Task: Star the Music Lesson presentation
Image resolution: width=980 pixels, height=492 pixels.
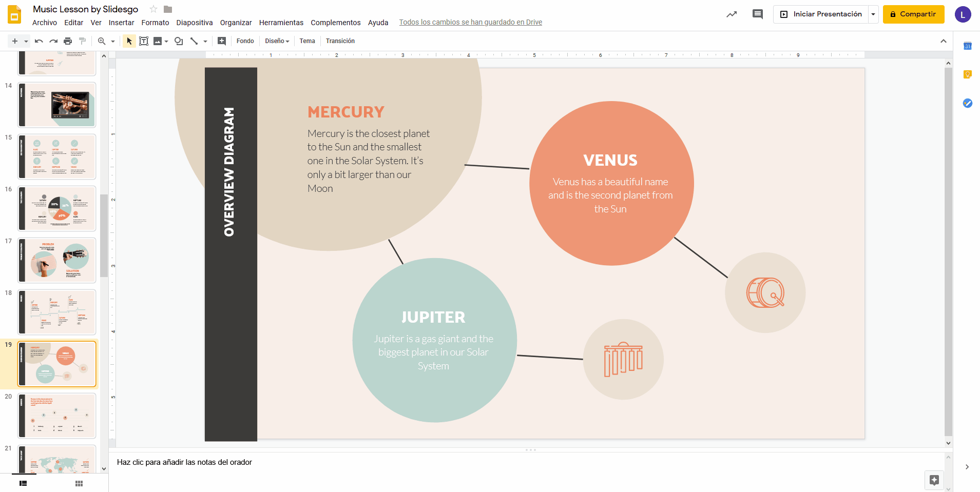Action: point(153,9)
